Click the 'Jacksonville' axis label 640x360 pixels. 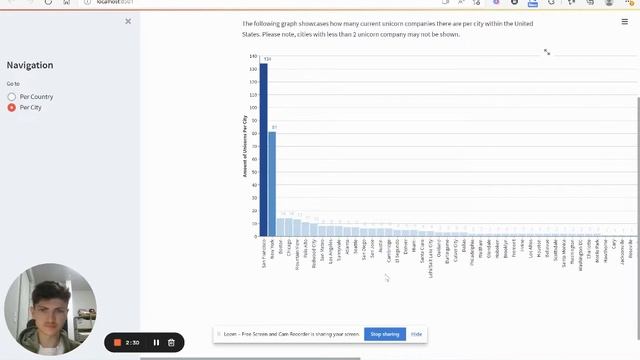point(622,252)
